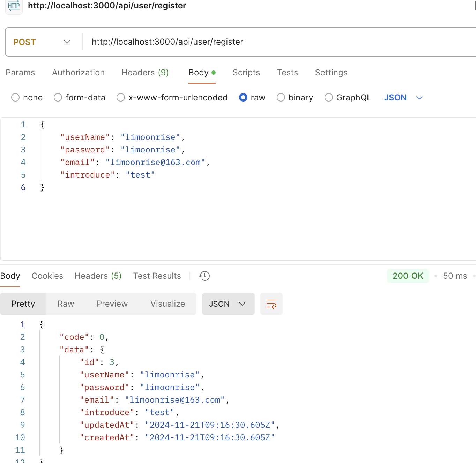This screenshot has height=464, width=476.
Task: Click the HTTP request type icon
Action: 14,6
